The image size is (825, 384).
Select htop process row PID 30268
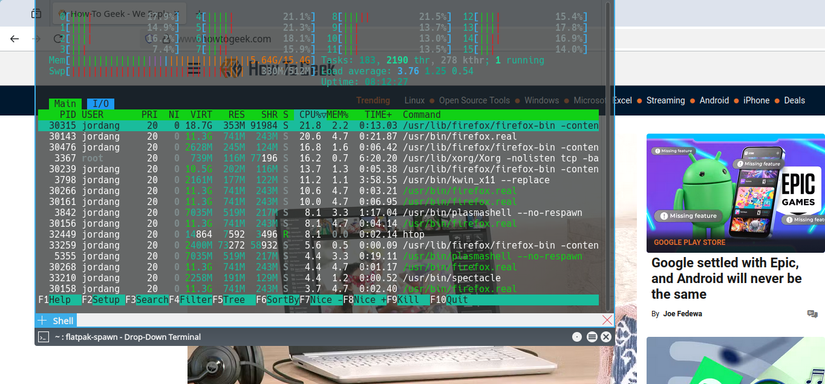pyautogui.click(x=318, y=267)
